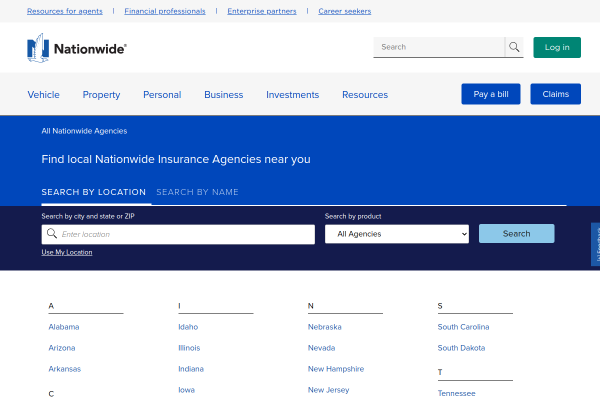Image resolution: width=600 pixels, height=400 pixels.
Task: Click the Nationwide logo
Action: click(x=77, y=47)
